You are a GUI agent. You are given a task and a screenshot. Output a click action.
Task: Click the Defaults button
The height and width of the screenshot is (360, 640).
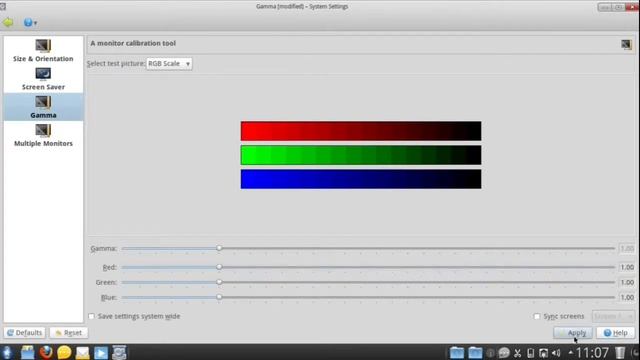[25, 333]
